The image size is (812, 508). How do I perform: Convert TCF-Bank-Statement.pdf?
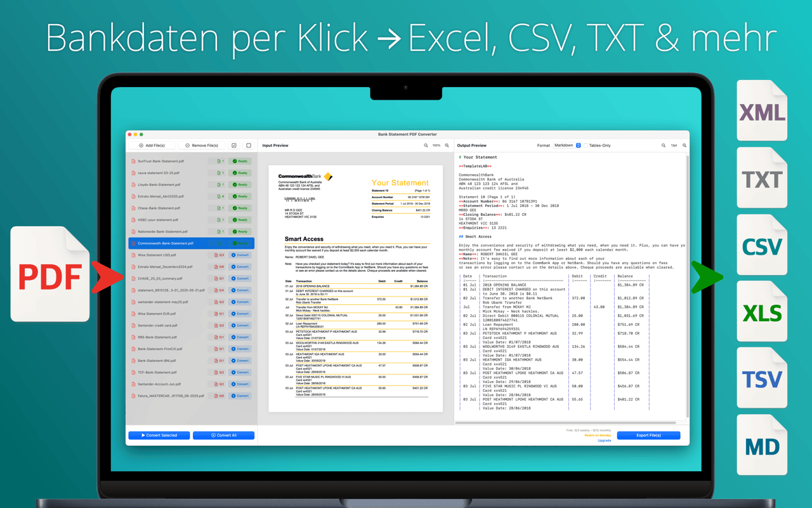[240, 373]
